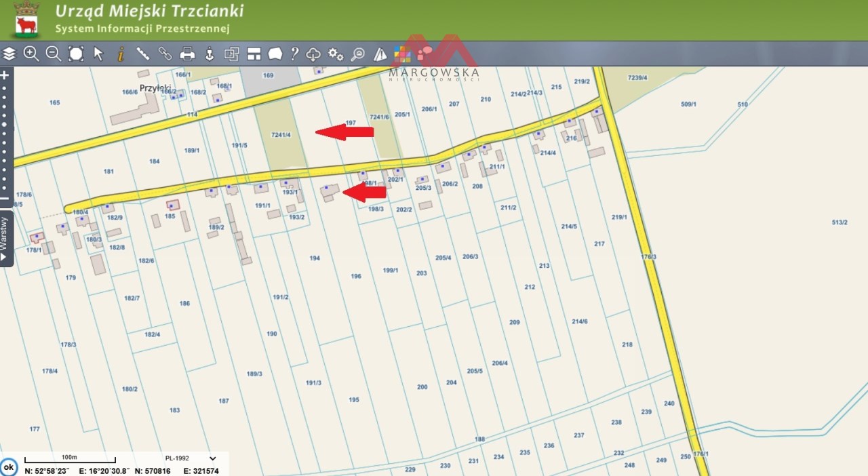Click the cloud download icon
Screen dimensions: 868x476
coord(313,54)
